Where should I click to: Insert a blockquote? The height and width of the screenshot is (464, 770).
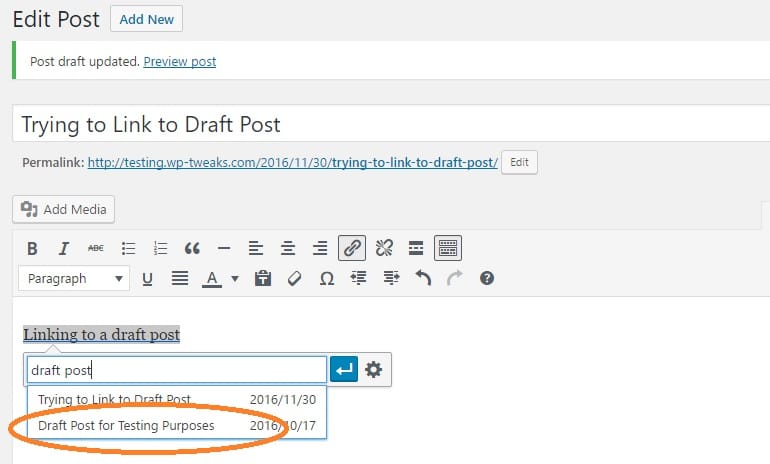[x=192, y=248]
